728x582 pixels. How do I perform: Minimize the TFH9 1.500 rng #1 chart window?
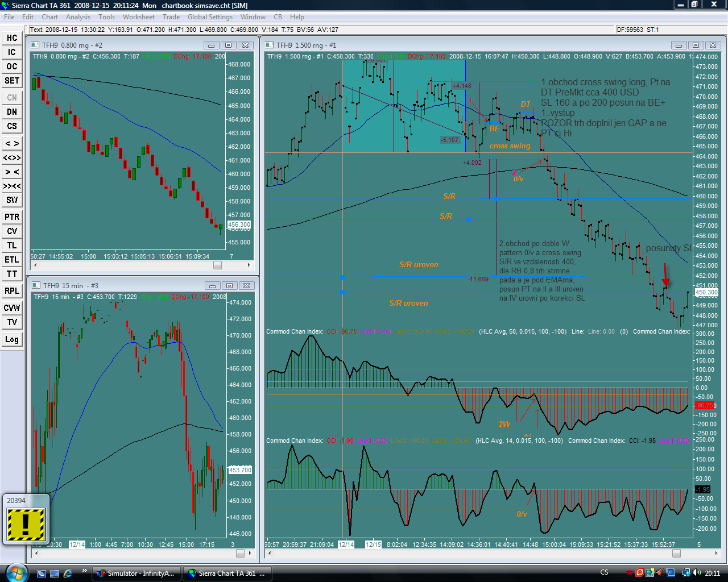pyautogui.click(x=679, y=45)
